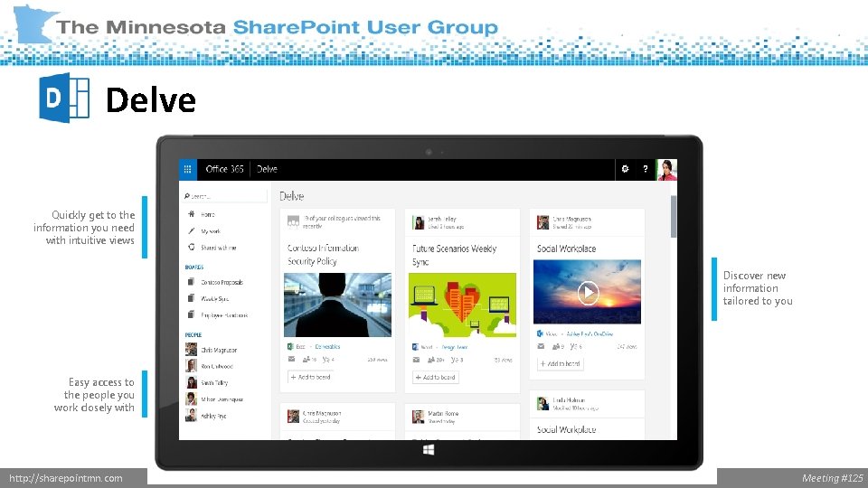Viewport: 868px width, 488px height.
Task: Click Chris Magnuson's avatar in sidebar
Action: [191, 349]
